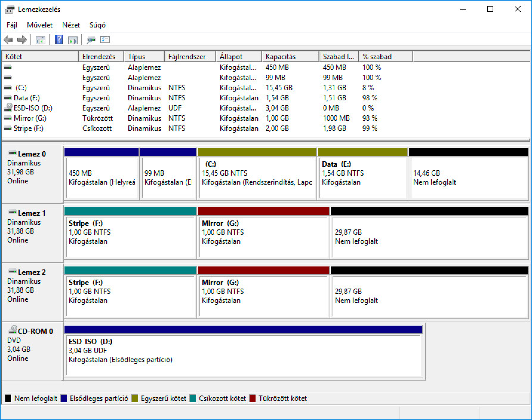Sort by the Kötet column header
Viewport: 532px width, 420px height.
[x=40, y=56]
